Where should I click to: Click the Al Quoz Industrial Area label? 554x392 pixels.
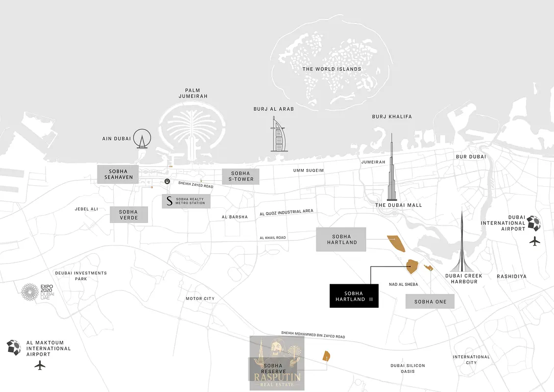click(x=287, y=213)
